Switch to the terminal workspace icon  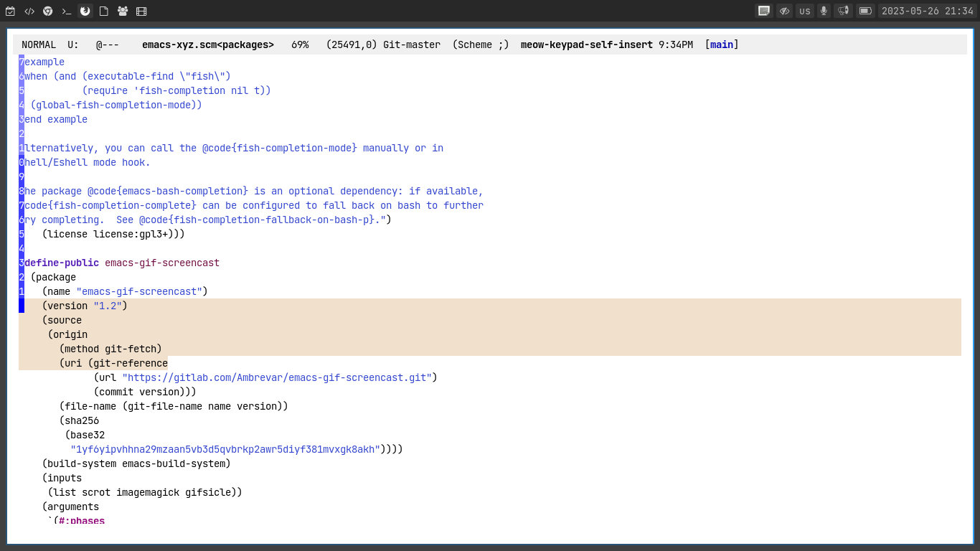pos(67,11)
